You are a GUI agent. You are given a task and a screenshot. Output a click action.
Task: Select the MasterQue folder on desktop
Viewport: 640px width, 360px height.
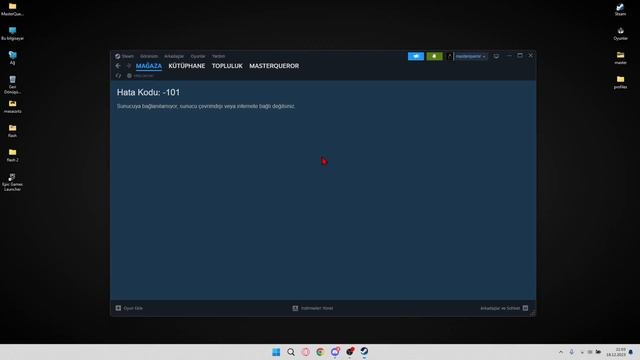click(12, 9)
